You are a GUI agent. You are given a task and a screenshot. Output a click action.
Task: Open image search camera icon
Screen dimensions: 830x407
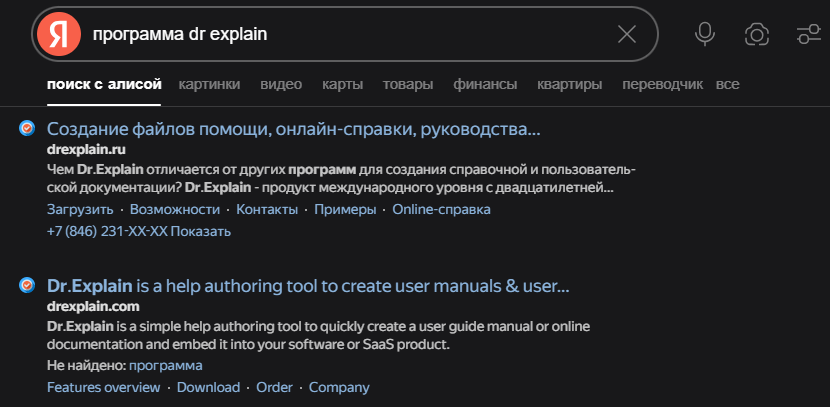[x=757, y=35]
